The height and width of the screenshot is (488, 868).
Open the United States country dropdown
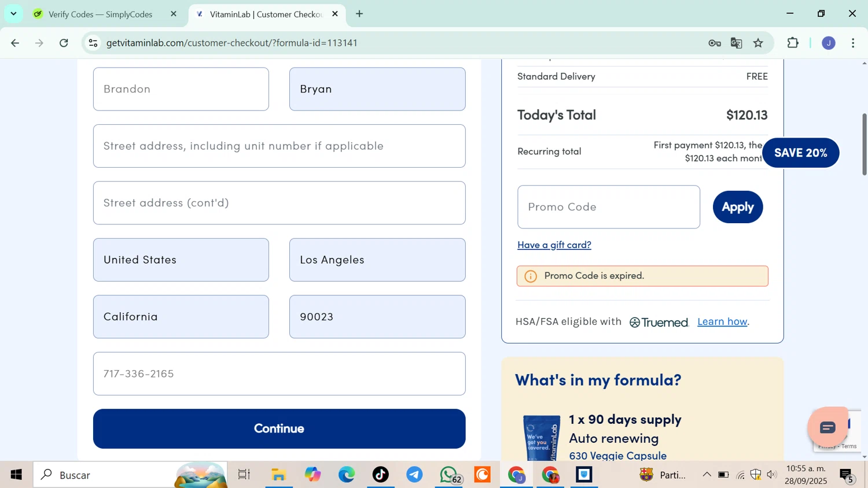click(181, 260)
